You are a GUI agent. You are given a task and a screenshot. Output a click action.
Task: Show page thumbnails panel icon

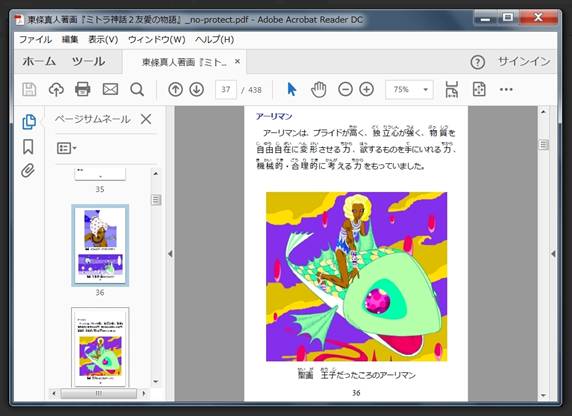tap(29, 122)
